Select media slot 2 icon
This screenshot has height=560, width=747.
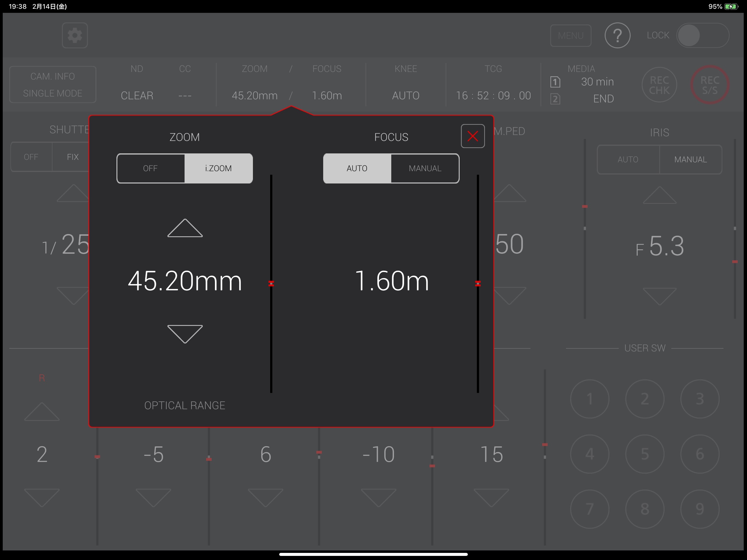point(555,99)
